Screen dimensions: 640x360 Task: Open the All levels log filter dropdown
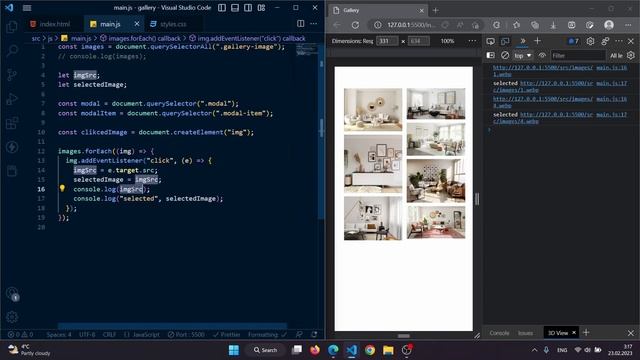click(616, 55)
